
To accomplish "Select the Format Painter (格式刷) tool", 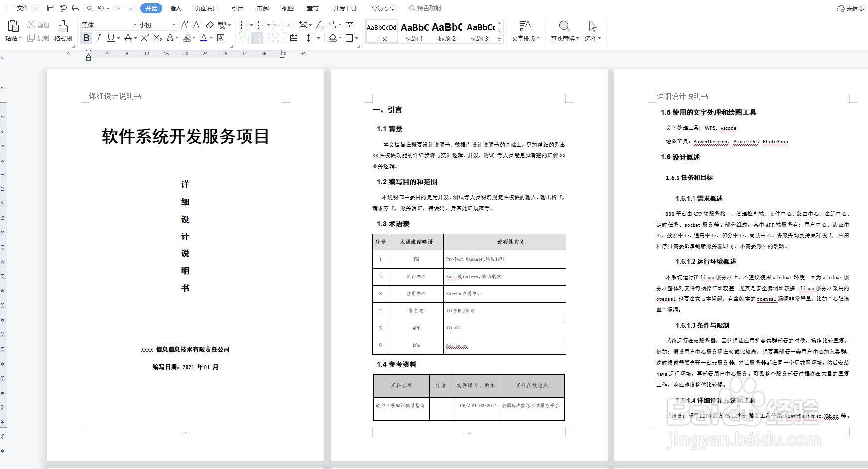I will click(x=63, y=30).
